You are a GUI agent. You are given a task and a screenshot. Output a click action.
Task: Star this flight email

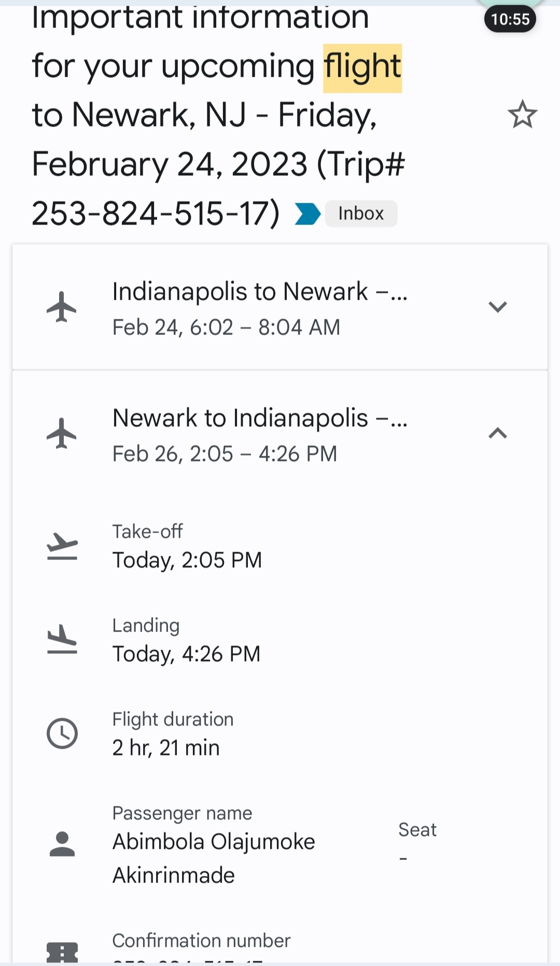pos(522,115)
